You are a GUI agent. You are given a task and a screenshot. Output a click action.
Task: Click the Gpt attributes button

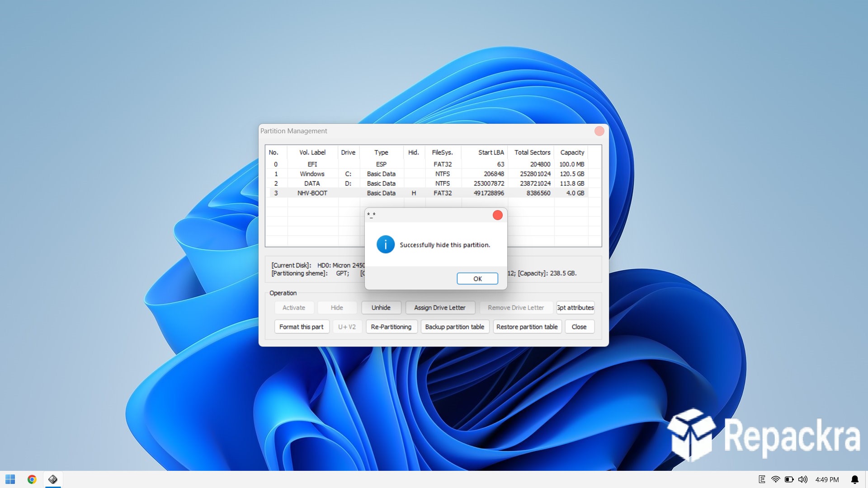(576, 308)
